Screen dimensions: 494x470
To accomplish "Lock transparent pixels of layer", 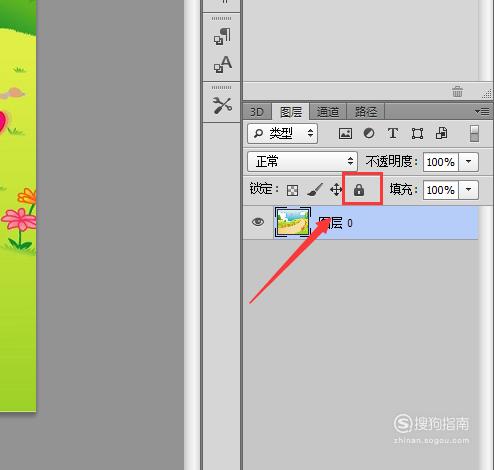I will click(x=292, y=191).
